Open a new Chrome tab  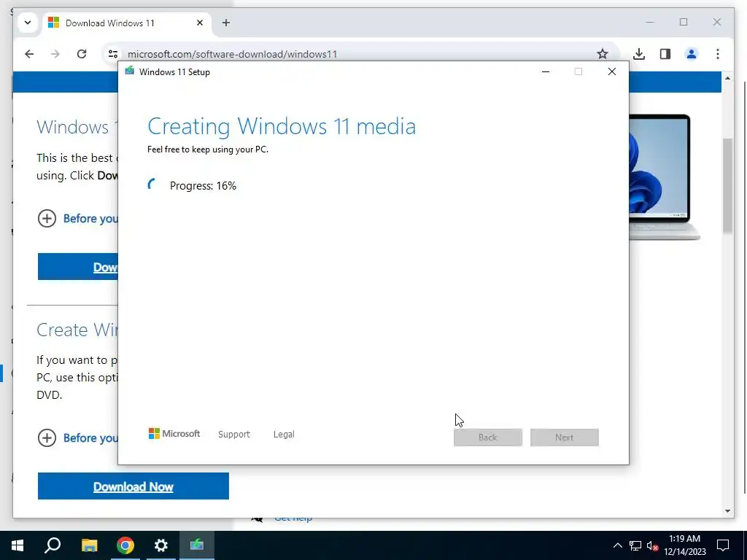click(x=226, y=23)
